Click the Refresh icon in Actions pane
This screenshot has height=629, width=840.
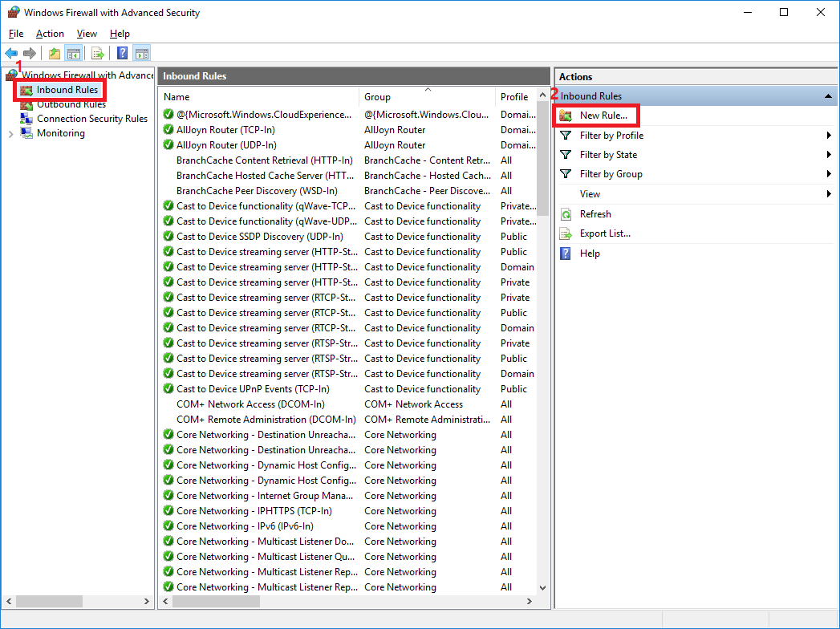click(566, 214)
